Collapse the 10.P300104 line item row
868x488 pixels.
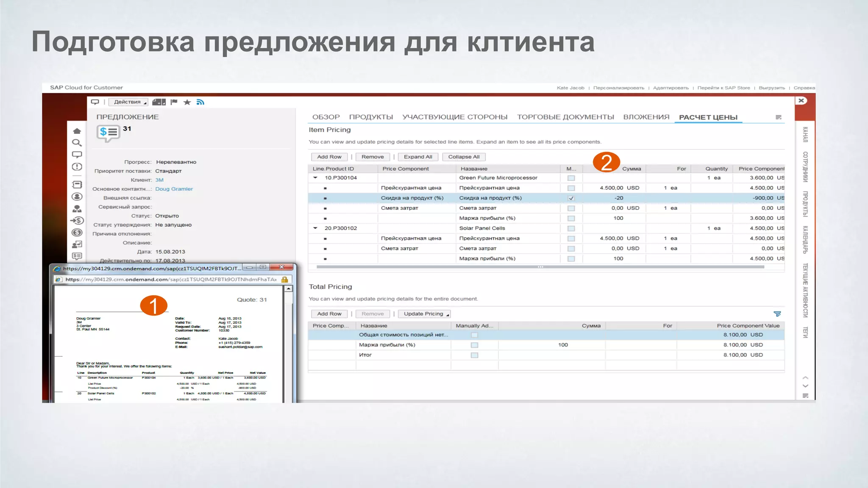(x=315, y=178)
